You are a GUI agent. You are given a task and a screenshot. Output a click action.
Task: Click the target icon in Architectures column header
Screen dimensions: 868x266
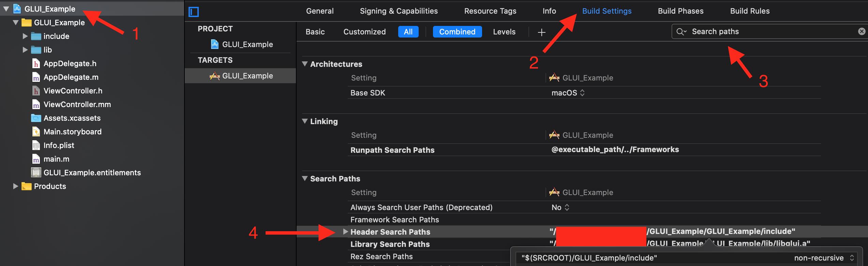coord(554,78)
